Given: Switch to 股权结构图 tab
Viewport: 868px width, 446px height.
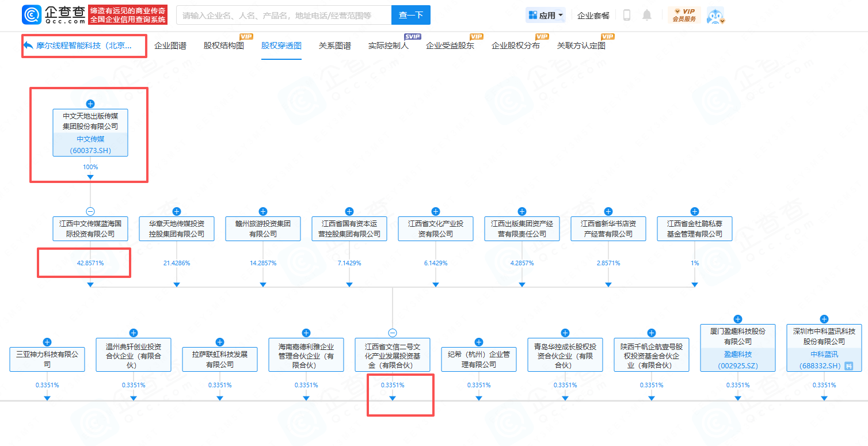Looking at the screenshot, I should tap(224, 45).
